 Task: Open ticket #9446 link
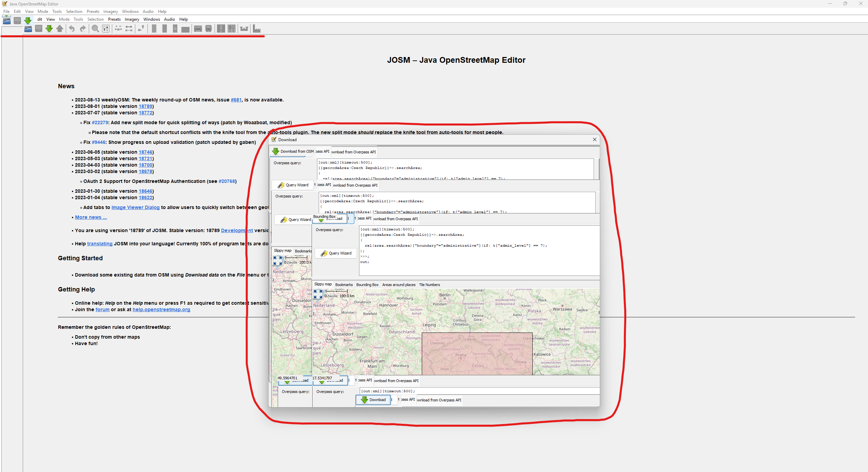point(99,142)
